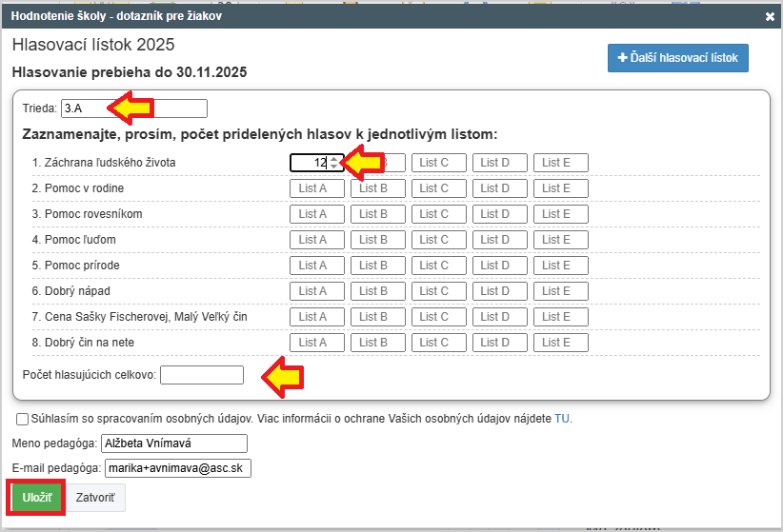The image size is (783, 532).
Task: Close the dialog with the X icon
Action: (770, 16)
